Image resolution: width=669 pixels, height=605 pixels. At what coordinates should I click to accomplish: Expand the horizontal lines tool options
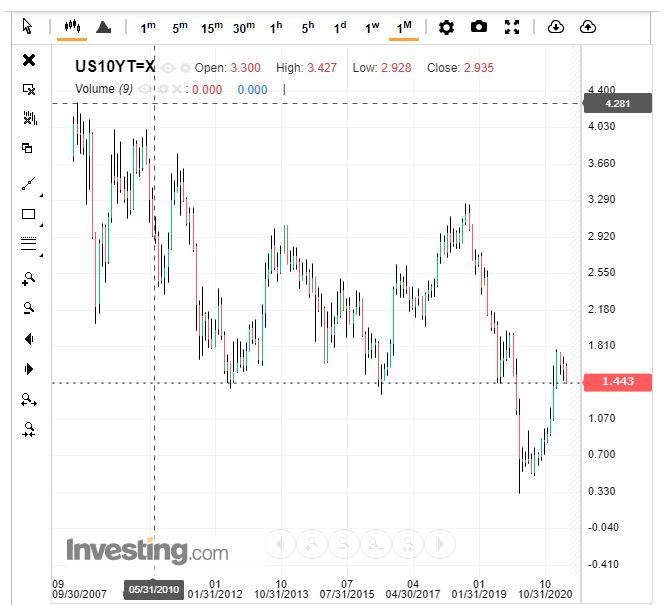(29, 244)
